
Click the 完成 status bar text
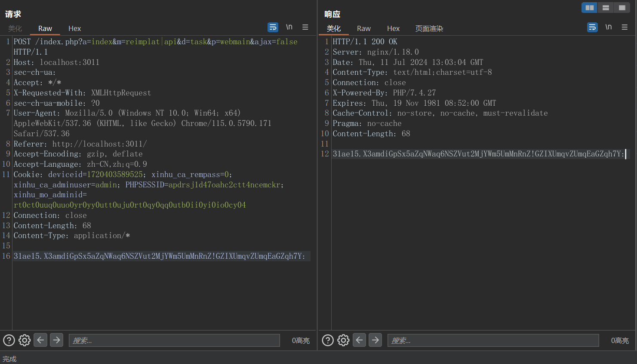click(x=9, y=359)
